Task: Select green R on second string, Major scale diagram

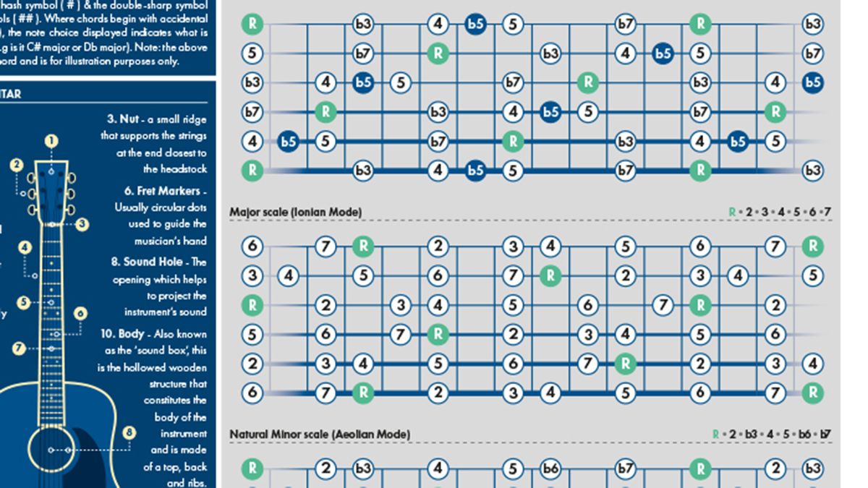Action: (550, 275)
